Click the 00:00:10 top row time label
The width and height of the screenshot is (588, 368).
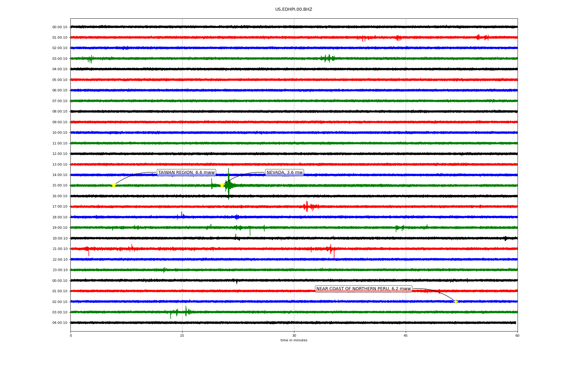[x=60, y=27]
